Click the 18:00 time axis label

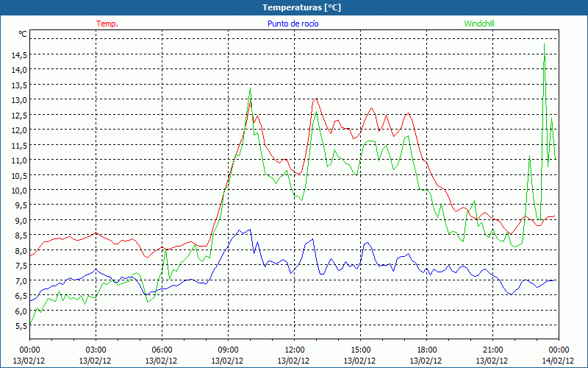(x=427, y=350)
